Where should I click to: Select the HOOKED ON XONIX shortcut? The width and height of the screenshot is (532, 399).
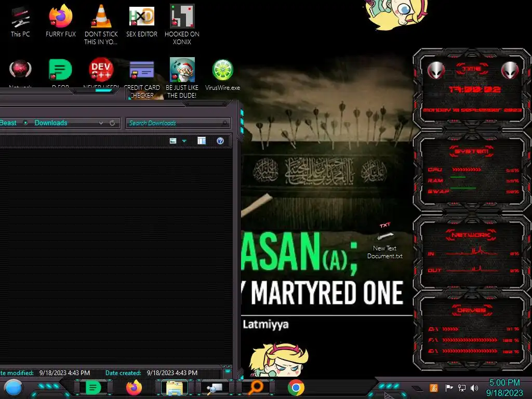(x=182, y=25)
